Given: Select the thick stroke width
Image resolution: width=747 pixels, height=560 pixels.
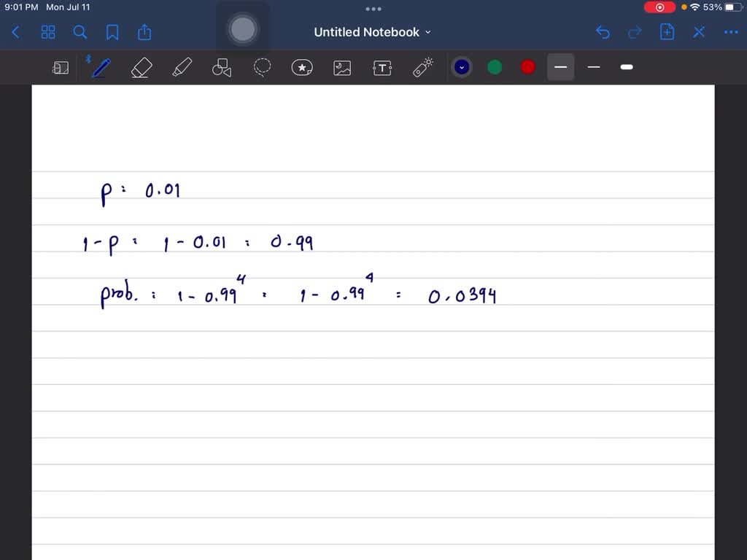Looking at the screenshot, I should [x=627, y=67].
